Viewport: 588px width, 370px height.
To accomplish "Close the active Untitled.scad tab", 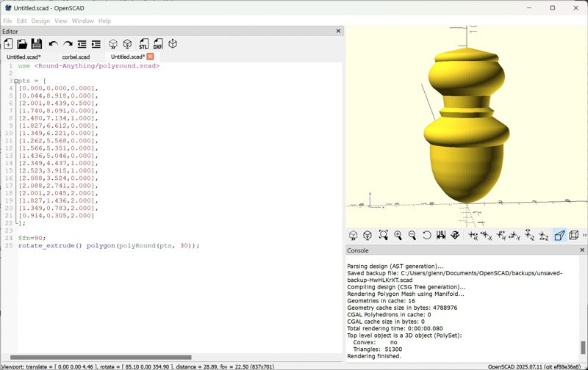I will (150, 57).
